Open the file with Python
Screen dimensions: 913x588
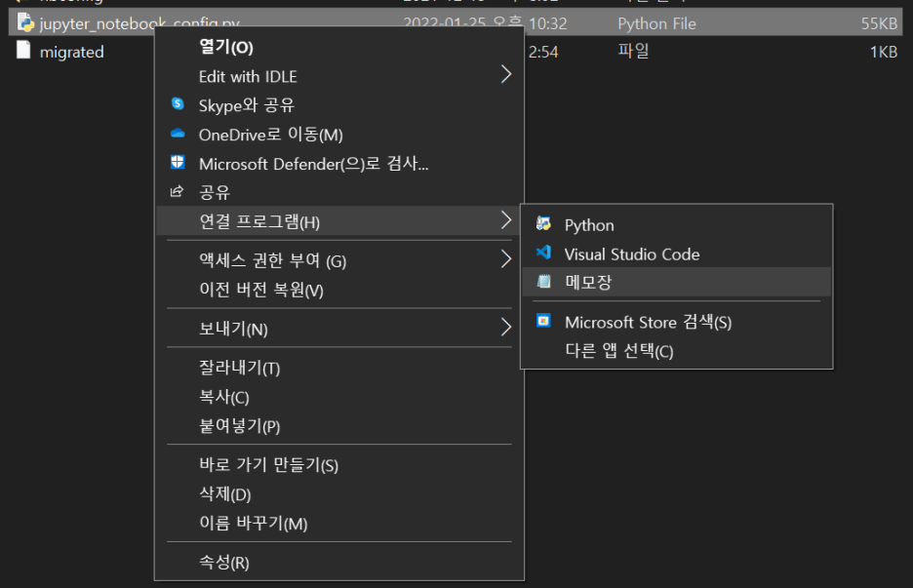(677, 224)
